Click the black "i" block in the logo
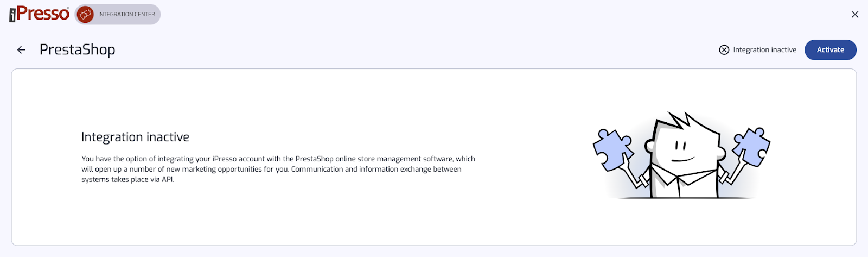The image size is (868, 257). [12, 16]
